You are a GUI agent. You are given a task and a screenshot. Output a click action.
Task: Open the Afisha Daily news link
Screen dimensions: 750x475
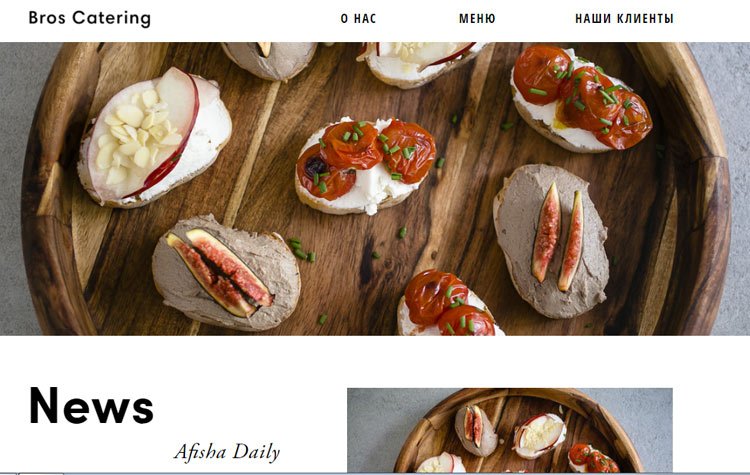pos(227,452)
